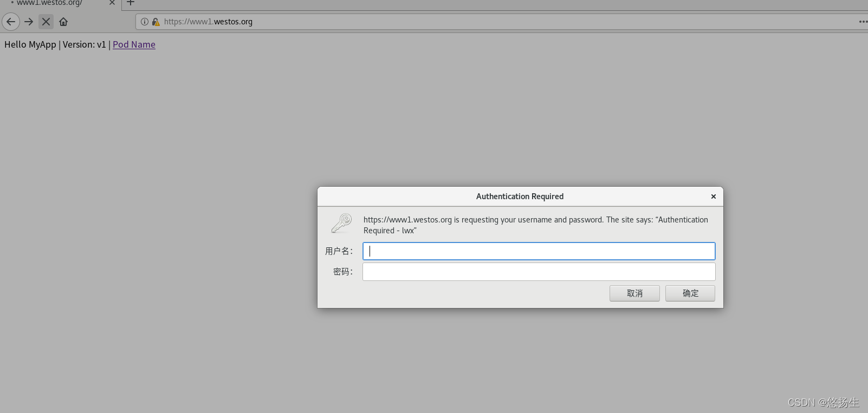
Task: Go back with the browser back arrow
Action: (x=11, y=22)
